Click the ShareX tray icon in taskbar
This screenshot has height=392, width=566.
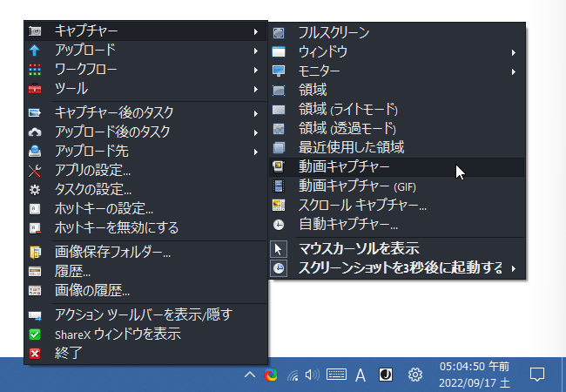point(271,375)
